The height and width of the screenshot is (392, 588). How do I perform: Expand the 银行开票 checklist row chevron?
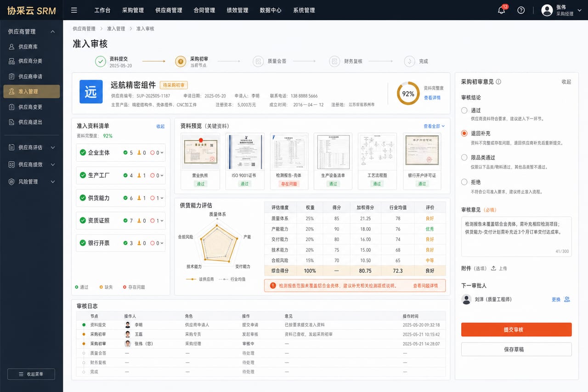[x=162, y=243]
